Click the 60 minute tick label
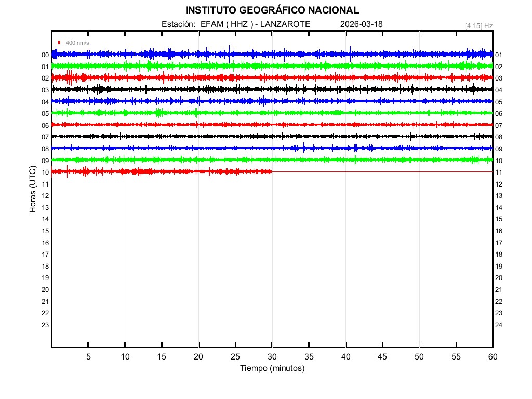Screen dimensions: 532x399 (x=493, y=356)
